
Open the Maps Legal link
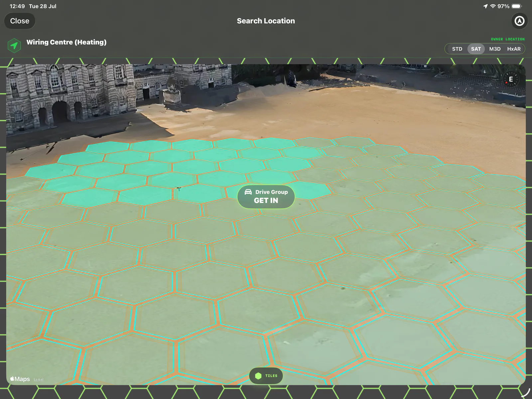[39, 379]
